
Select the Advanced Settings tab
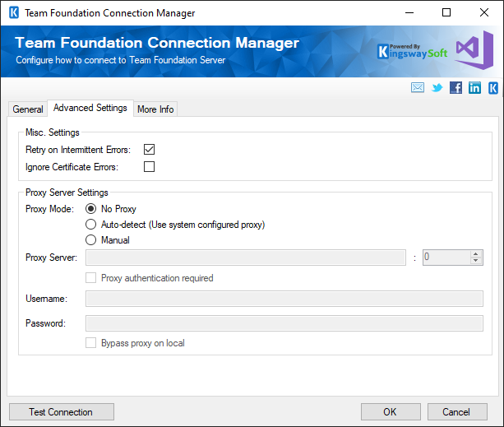point(90,108)
